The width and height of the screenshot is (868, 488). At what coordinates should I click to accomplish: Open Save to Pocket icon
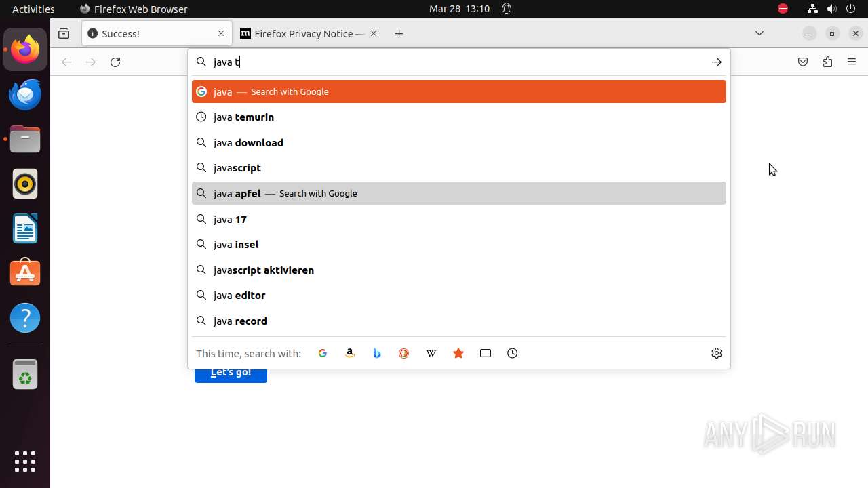(x=803, y=62)
